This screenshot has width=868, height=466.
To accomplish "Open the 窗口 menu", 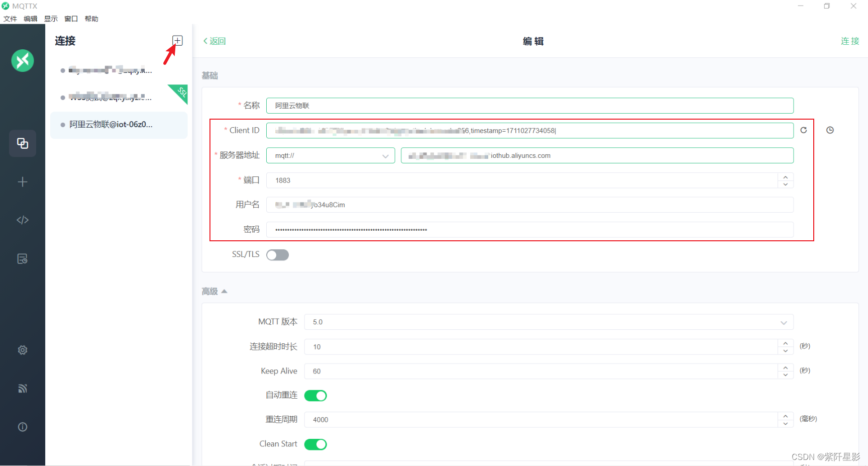I will pyautogui.click(x=71, y=19).
